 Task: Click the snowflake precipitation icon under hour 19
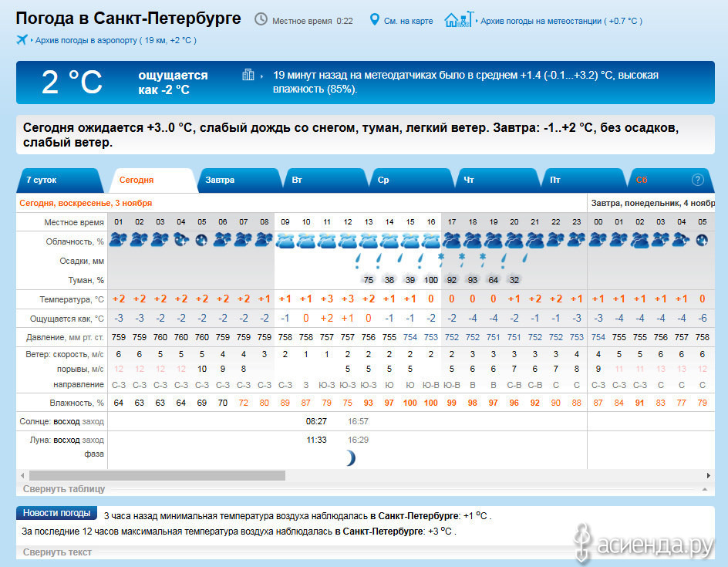coord(483,260)
